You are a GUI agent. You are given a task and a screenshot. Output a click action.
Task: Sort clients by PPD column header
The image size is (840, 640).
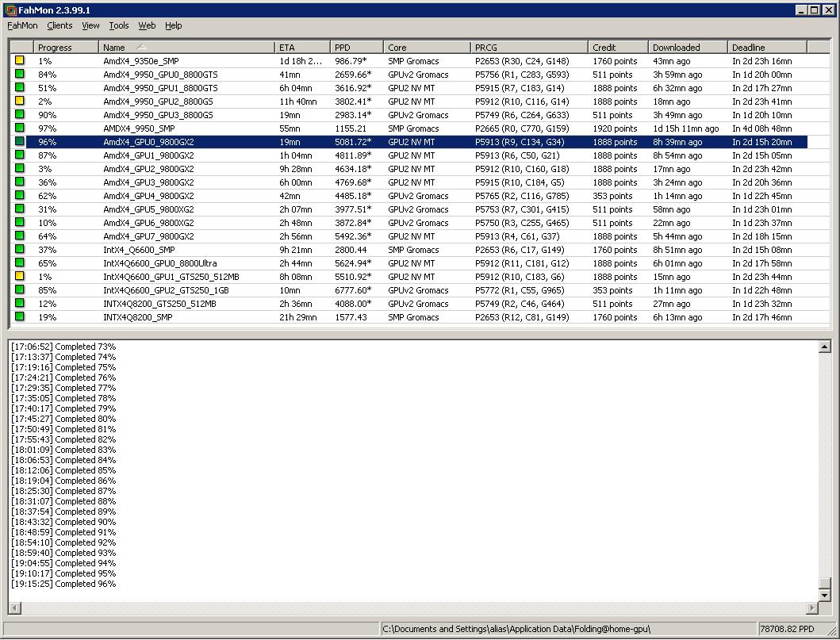tap(357, 47)
